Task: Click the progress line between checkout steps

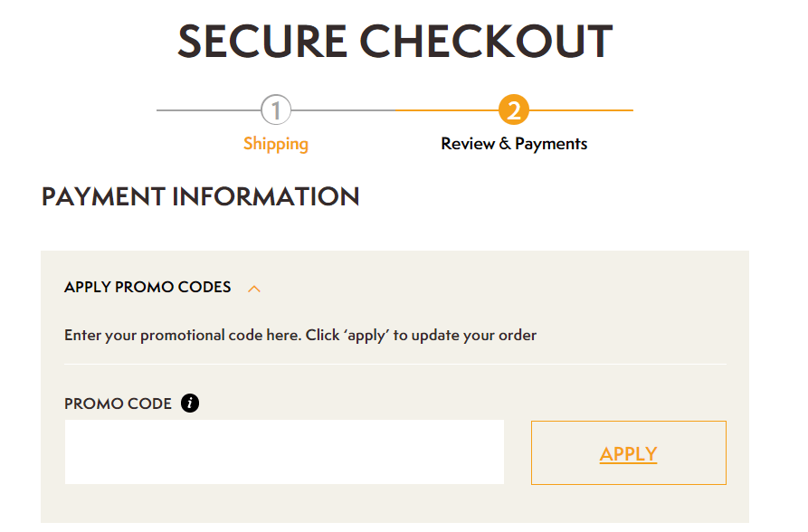Action: coord(394,109)
